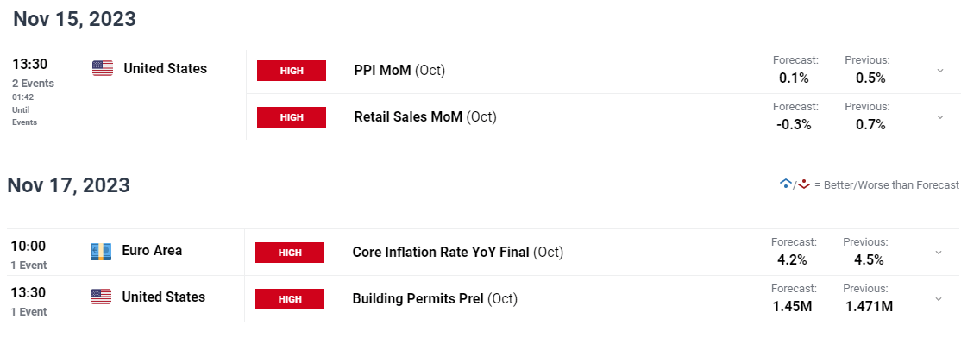Expand the PPI MoM event details

940,71
